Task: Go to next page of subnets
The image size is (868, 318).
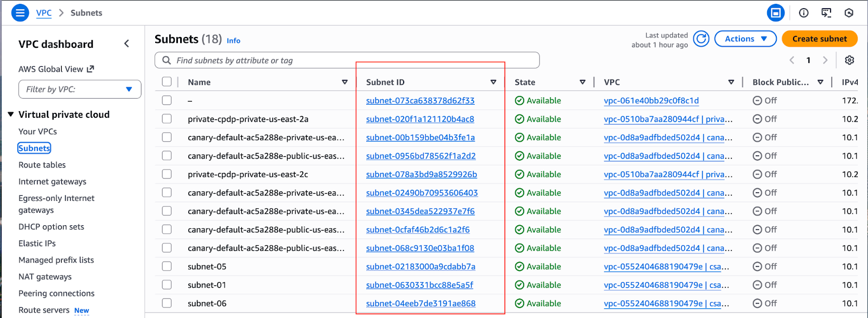Action: click(x=825, y=60)
